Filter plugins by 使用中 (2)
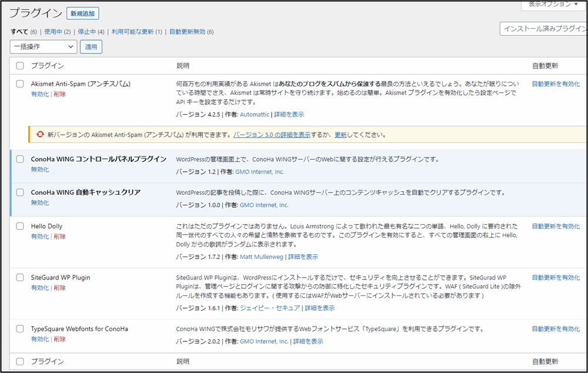Image resolution: width=588 pixels, height=373 pixels. (58, 32)
